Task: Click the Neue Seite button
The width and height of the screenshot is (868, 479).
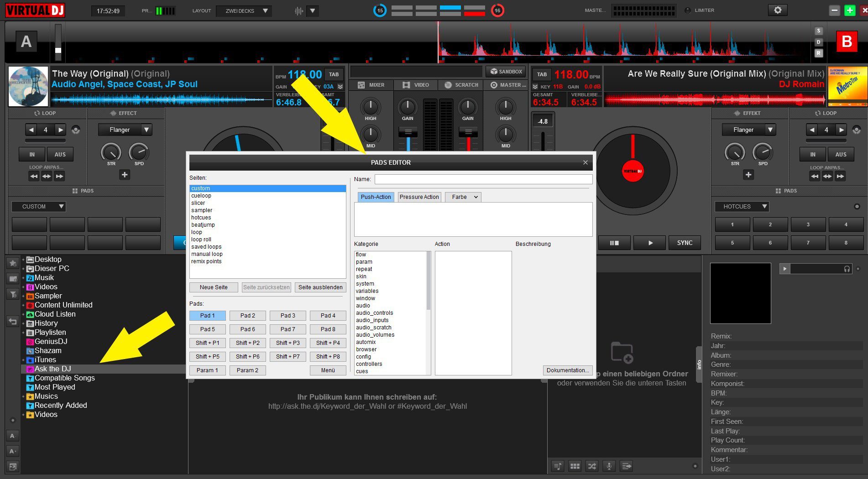Action: coord(214,287)
